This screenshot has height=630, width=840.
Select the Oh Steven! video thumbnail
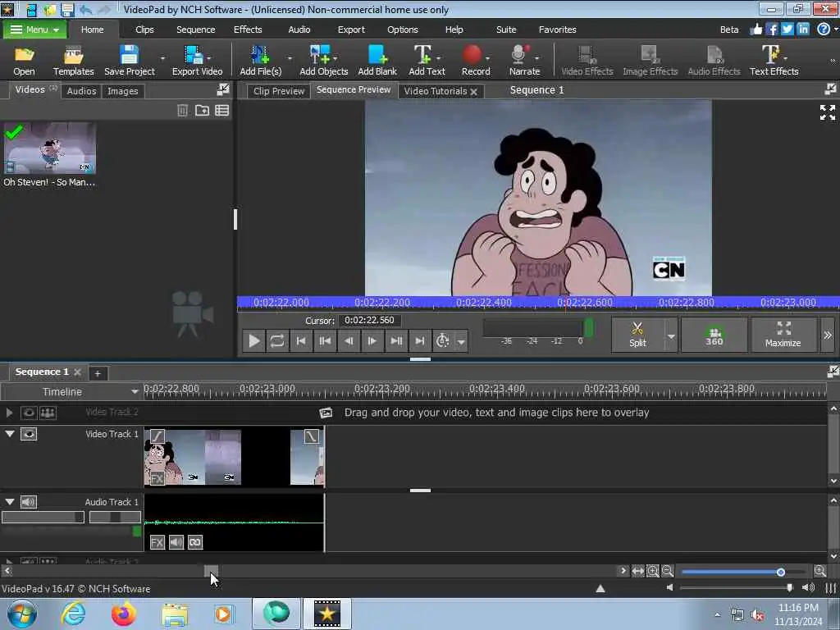50,148
